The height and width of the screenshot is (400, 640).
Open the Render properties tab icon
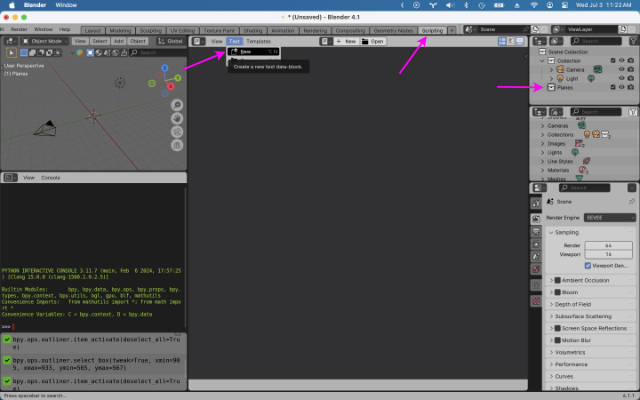[x=536, y=219]
